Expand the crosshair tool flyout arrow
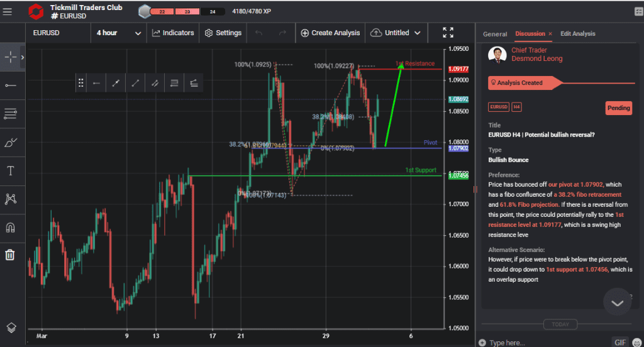Image resolution: width=644 pixels, height=347 pixels. [22, 57]
